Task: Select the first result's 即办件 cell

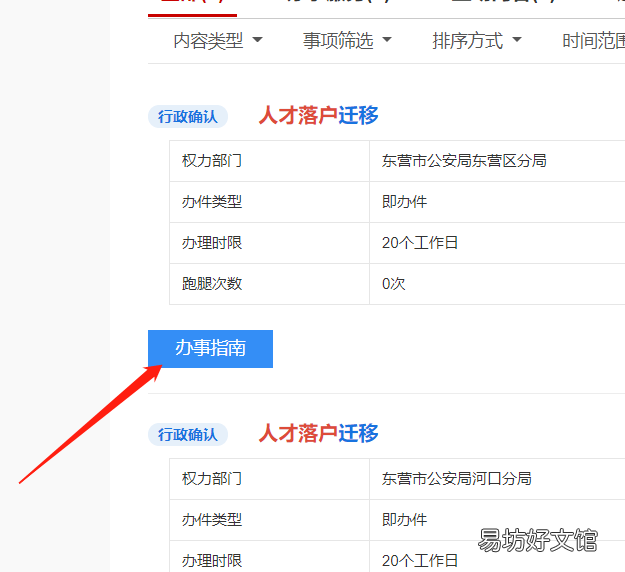Action: point(497,202)
